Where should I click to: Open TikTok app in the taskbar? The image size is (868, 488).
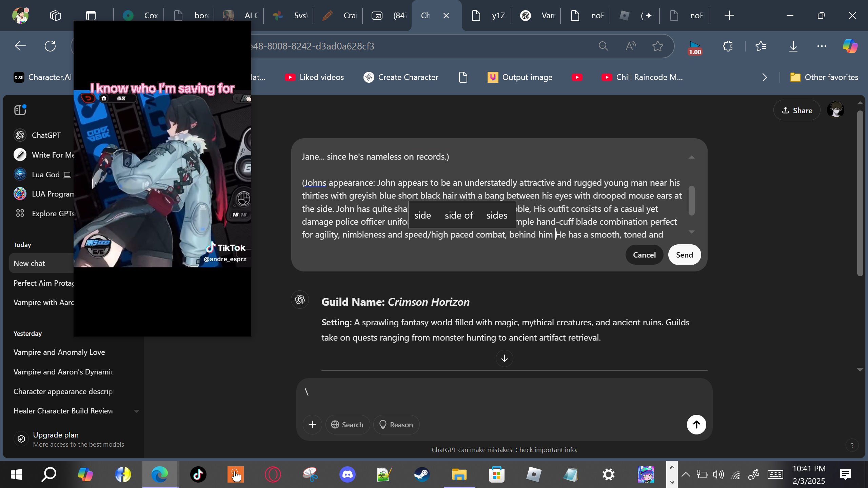click(x=198, y=474)
